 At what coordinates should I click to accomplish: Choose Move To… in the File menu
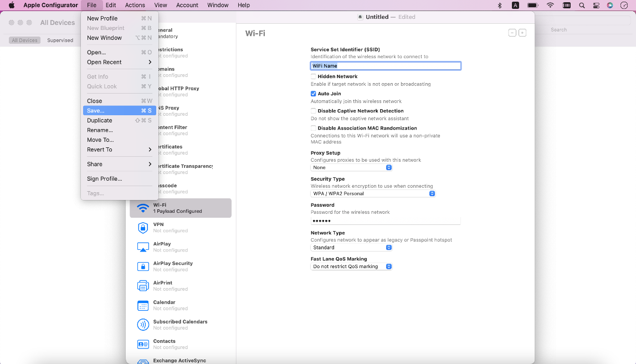[x=119, y=140]
